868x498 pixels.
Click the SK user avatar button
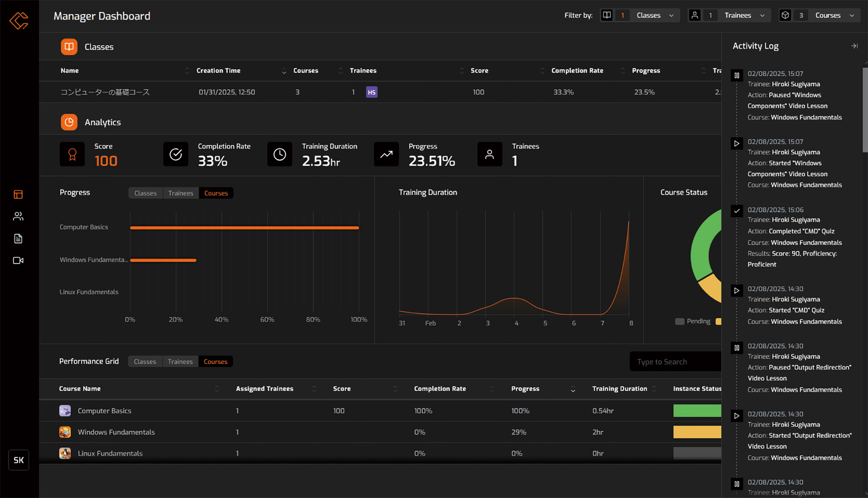click(x=19, y=460)
